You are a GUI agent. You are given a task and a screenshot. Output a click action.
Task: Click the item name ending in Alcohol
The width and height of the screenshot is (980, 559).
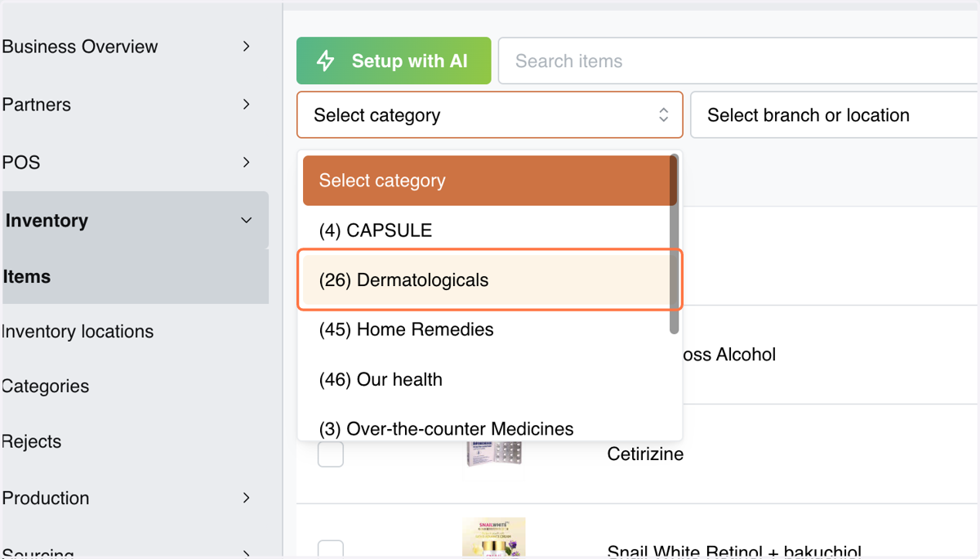pos(729,355)
